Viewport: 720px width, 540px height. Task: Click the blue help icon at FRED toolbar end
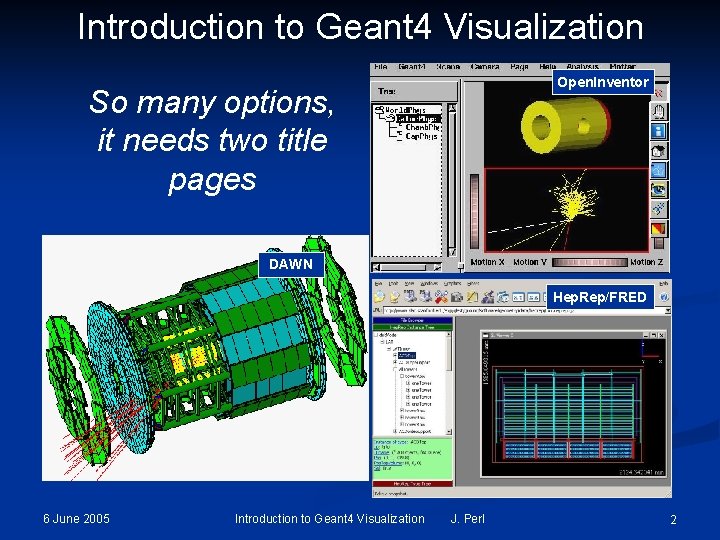[x=664, y=297]
